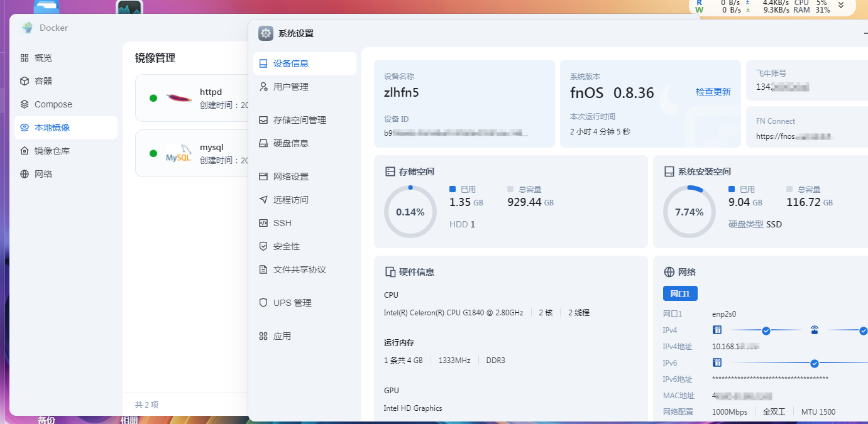This screenshot has width=868, height=424.
Task: Click the 硬件信息 card header icon
Action: click(390, 272)
